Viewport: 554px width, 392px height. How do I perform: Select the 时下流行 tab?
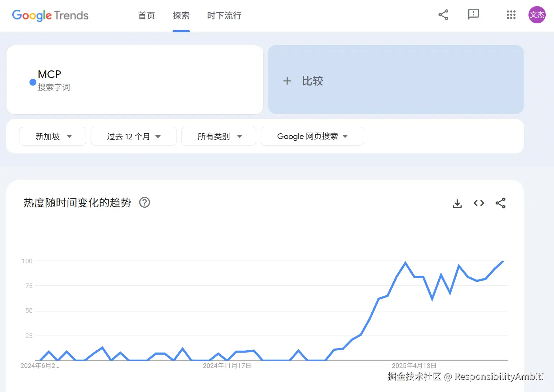[x=224, y=16]
